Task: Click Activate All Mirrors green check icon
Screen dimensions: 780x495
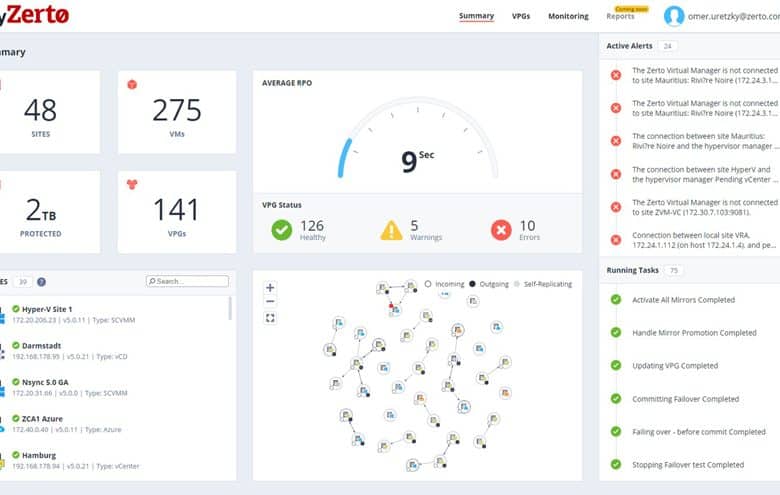Action: point(616,299)
